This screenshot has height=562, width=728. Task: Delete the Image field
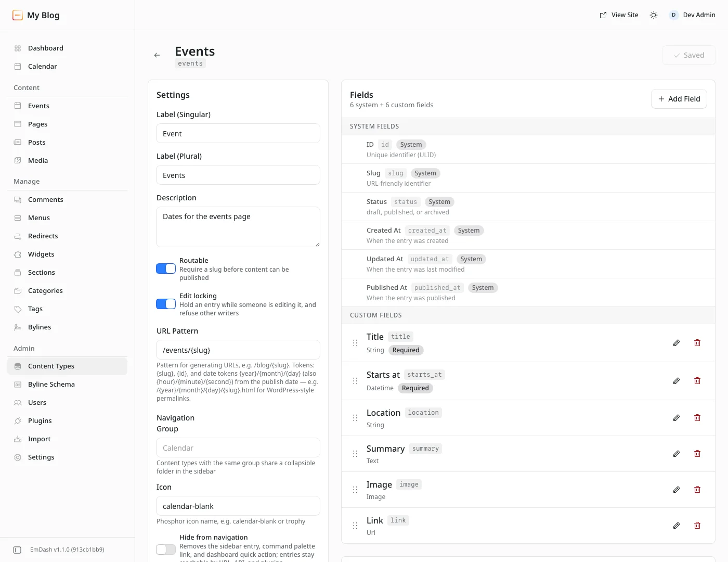(x=697, y=490)
